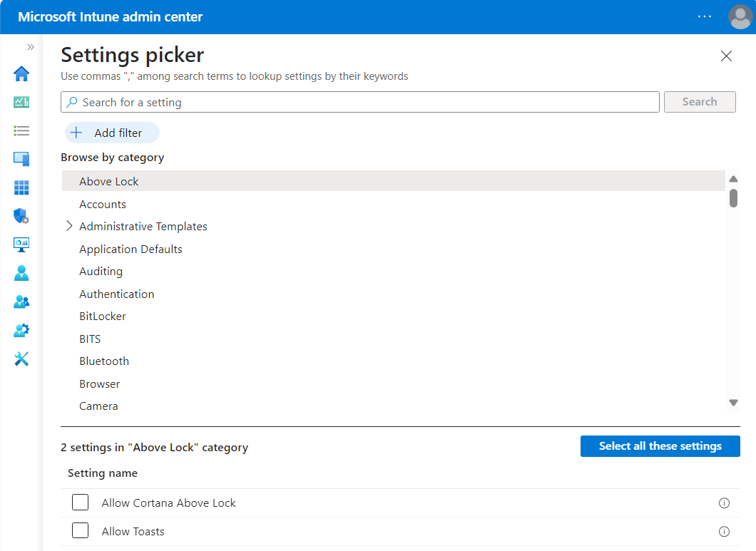
Task: Click the Search button
Action: (x=700, y=102)
